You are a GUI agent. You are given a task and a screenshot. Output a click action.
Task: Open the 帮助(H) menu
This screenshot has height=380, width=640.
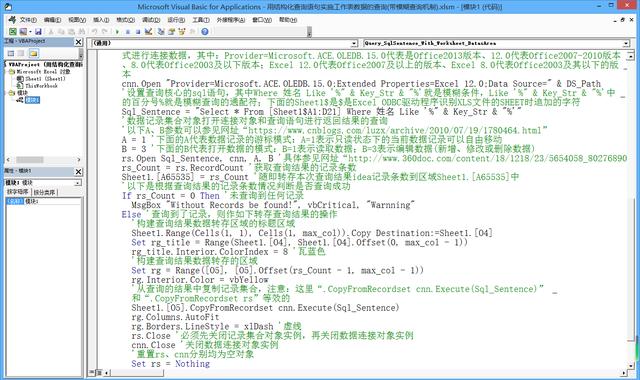click(x=288, y=20)
